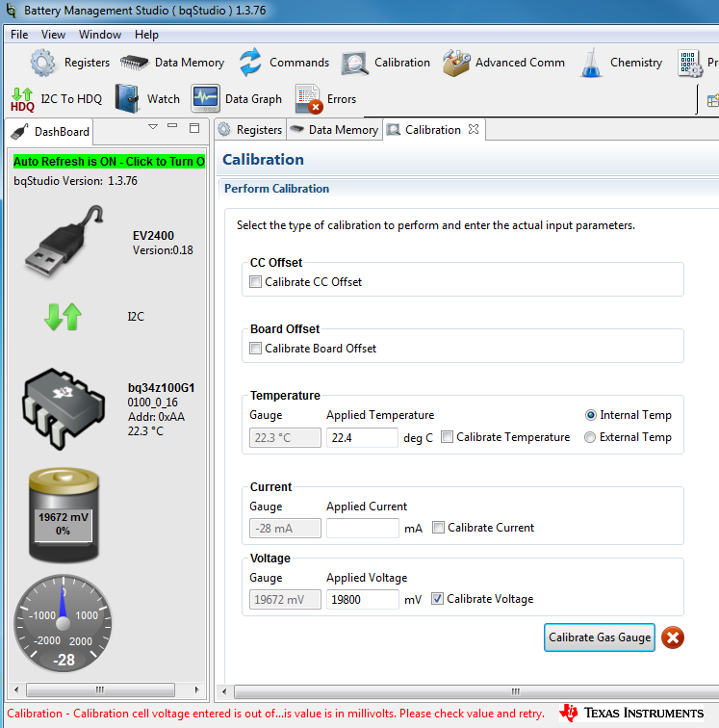Click the Gauge temperature field 22.3 °C
Screen dimensions: 719x728
point(285,438)
